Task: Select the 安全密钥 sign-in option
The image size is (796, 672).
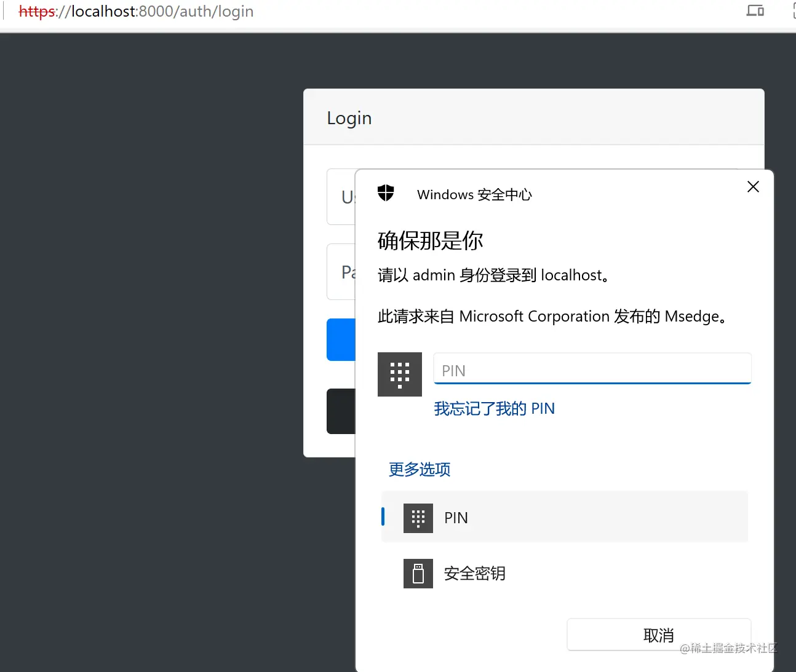Action: [x=565, y=574]
